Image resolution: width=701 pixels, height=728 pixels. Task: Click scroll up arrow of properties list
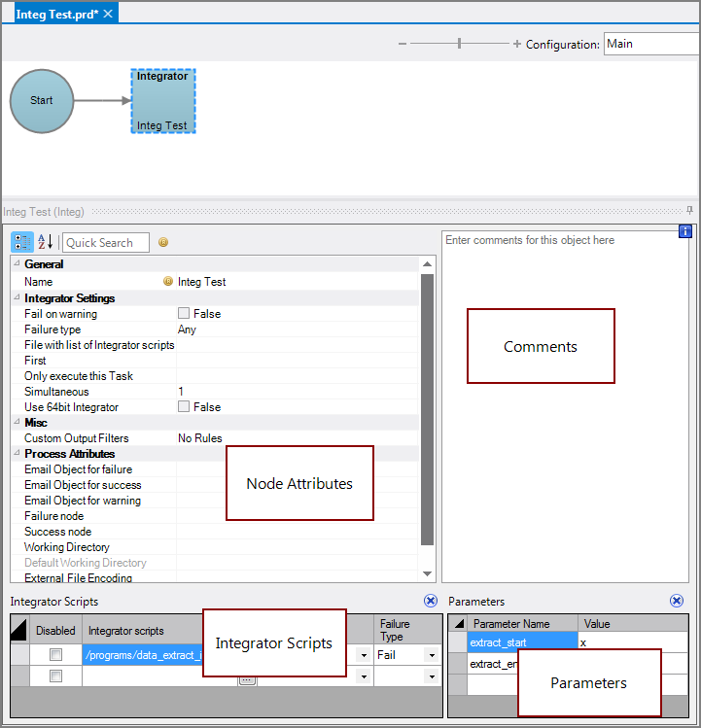428,263
